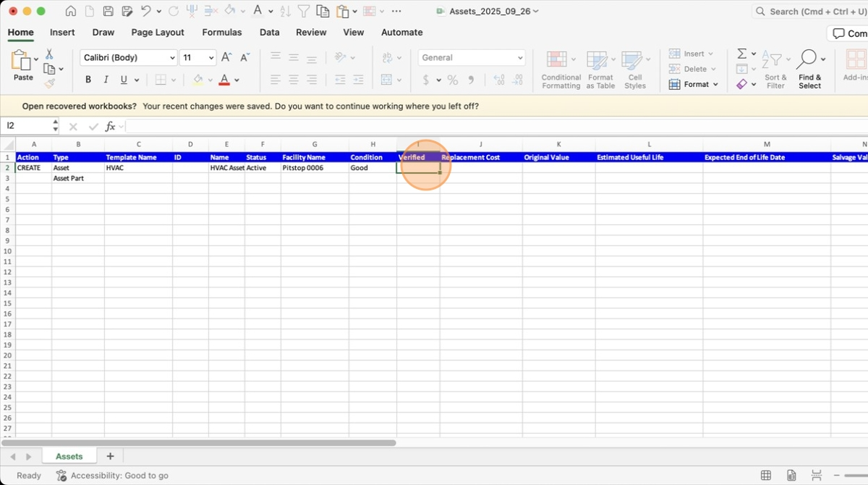Apply the red font color swatch
868x485 pixels.
pyautogui.click(x=224, y=80)
